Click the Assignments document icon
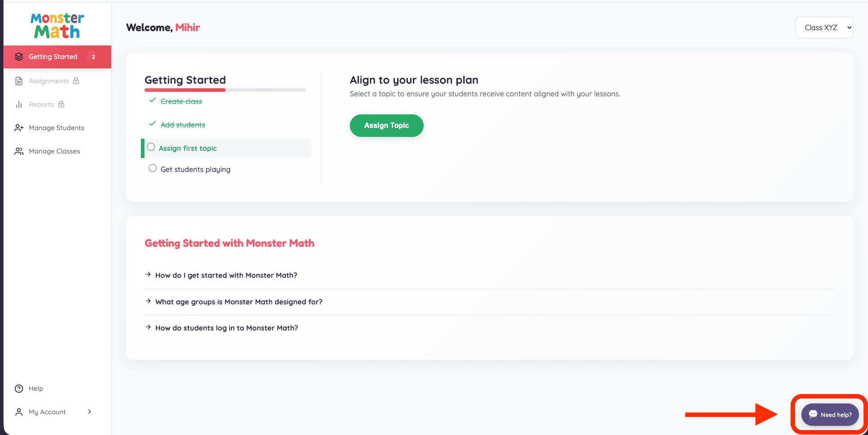 coord(19,81)
